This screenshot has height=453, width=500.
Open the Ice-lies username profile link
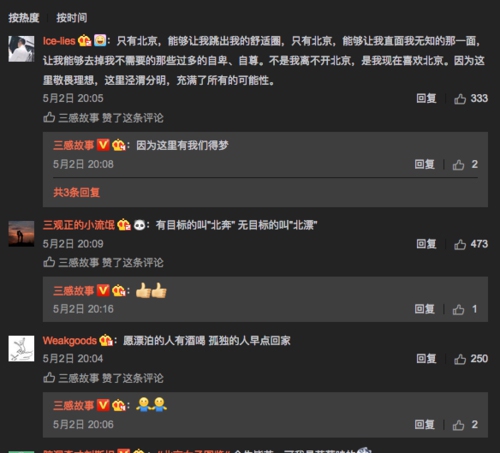click(59, 41)
